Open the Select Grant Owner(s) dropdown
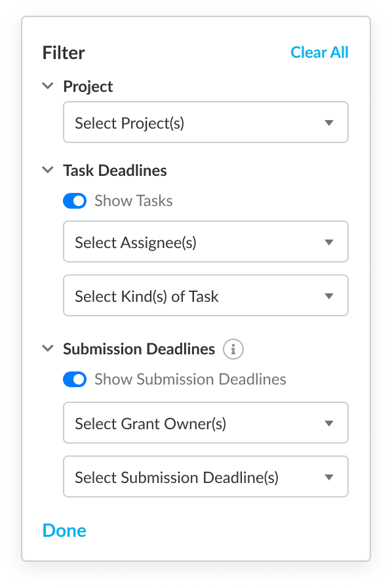This screenshot has width=392, height=588. (206, 423)
